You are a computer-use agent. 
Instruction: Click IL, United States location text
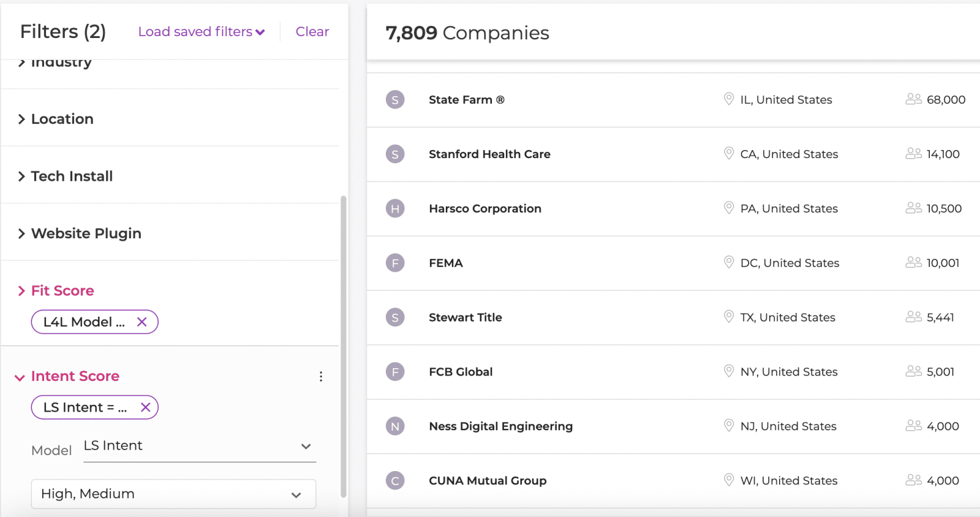[786, 99]
